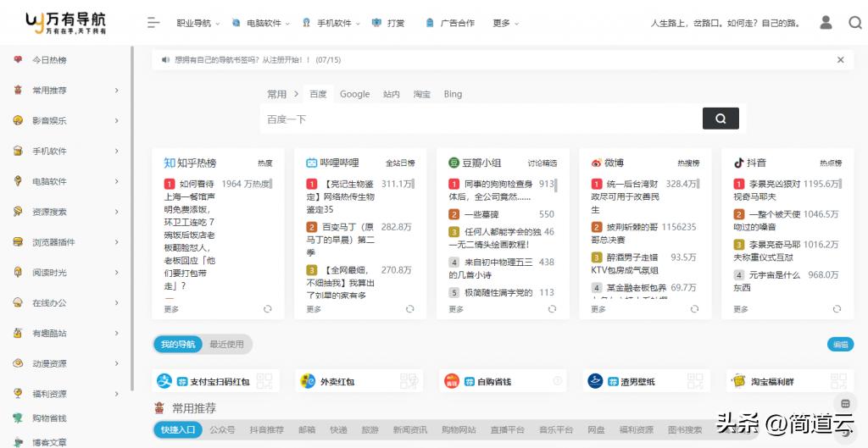Toggle the sidebar collapse hamburger icon

(x=153, y=23)
